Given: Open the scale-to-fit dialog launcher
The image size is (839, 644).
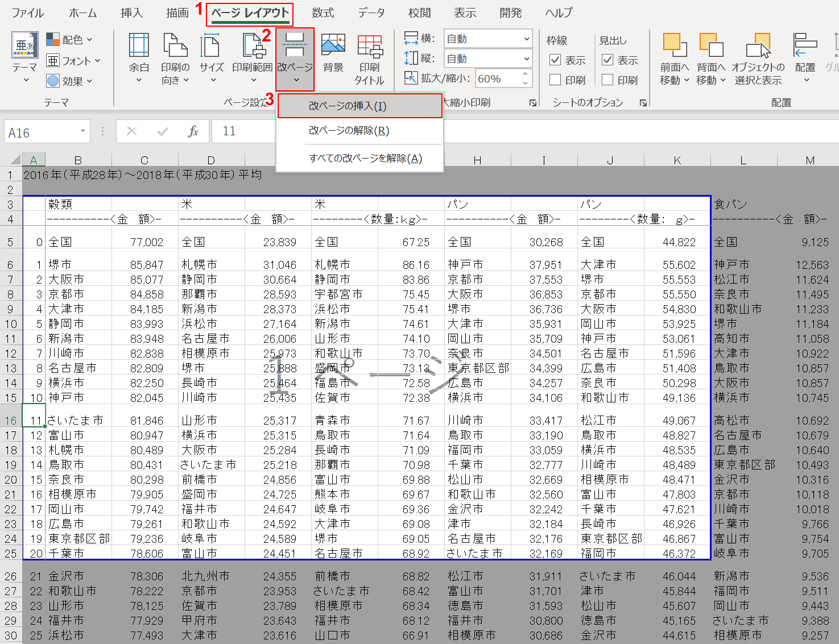Looking at the screenshot, I should click(533, 103).
